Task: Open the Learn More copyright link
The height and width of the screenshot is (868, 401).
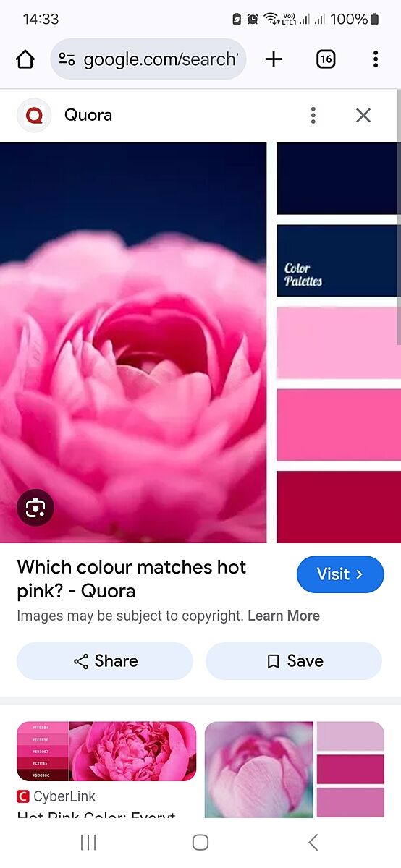Action: [x=284, y=616]
